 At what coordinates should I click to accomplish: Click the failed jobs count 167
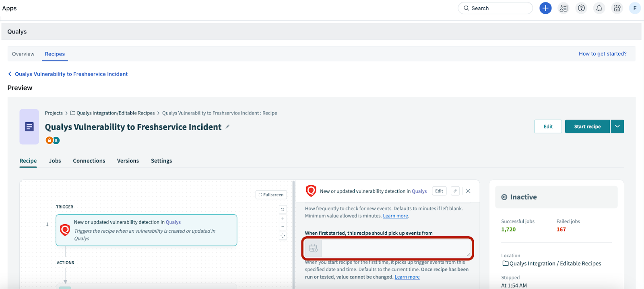coord(561,230)
